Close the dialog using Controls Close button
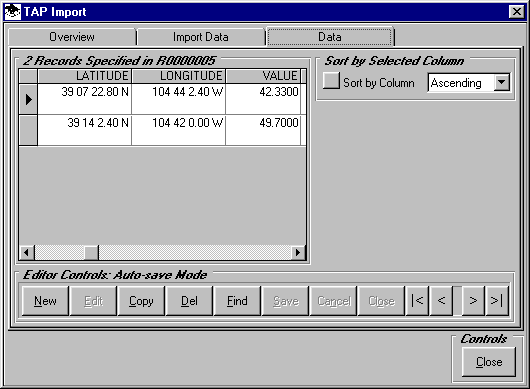This screenshot has width=530, height=389. click(x=489, y=362)
